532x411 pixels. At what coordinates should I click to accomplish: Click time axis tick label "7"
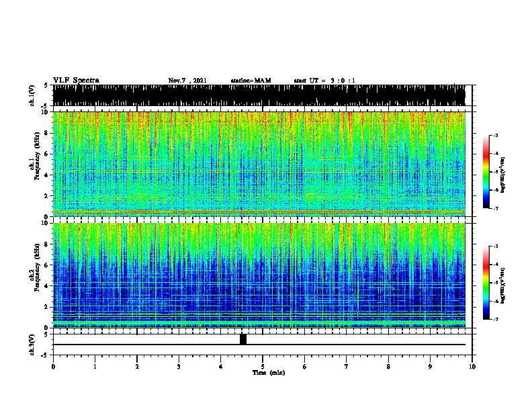[347, 367]
